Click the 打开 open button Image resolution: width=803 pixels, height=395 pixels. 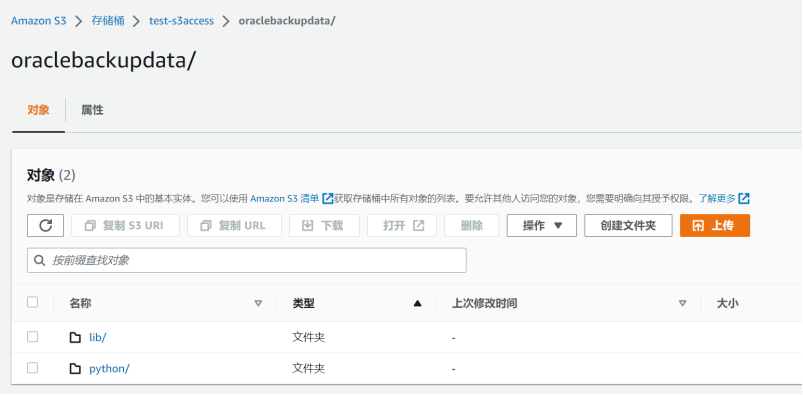402,225
